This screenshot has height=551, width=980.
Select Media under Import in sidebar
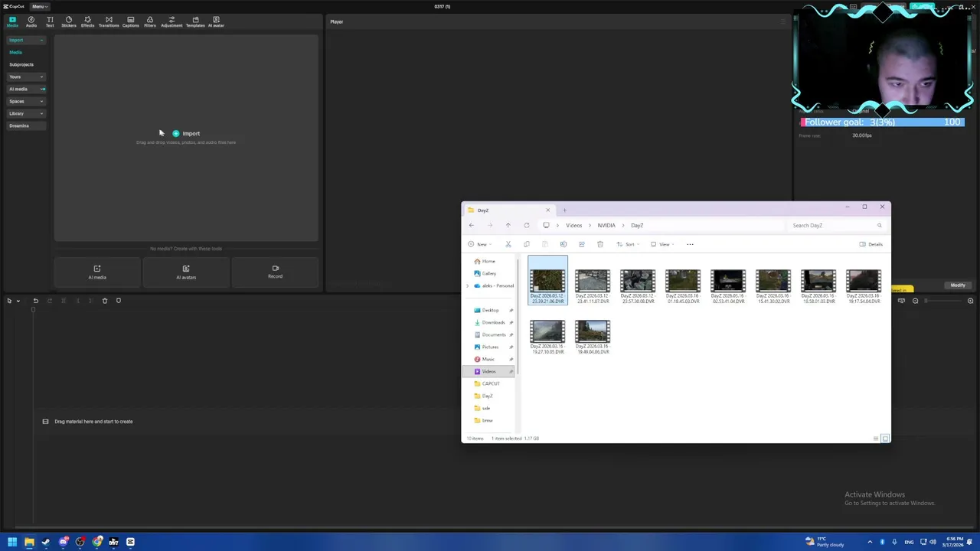16,52
